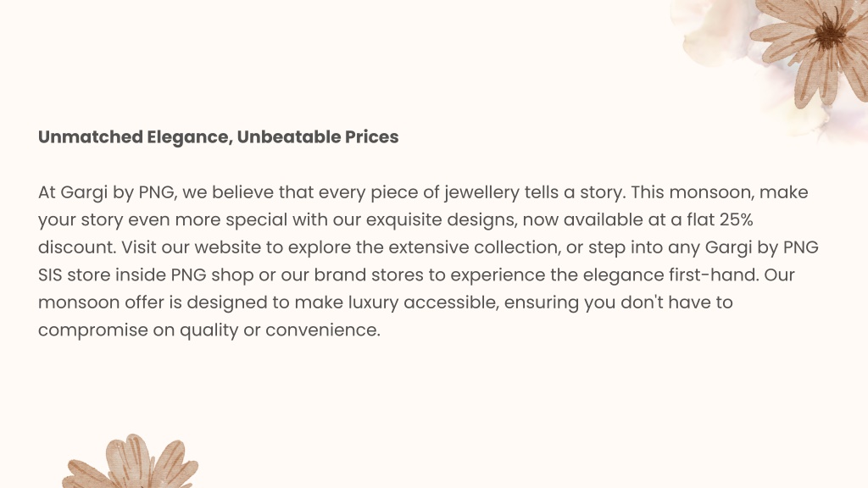Click "compromise on quality or convenience" line
Viewport: 868px width, 488px height.
coord(209,330)
